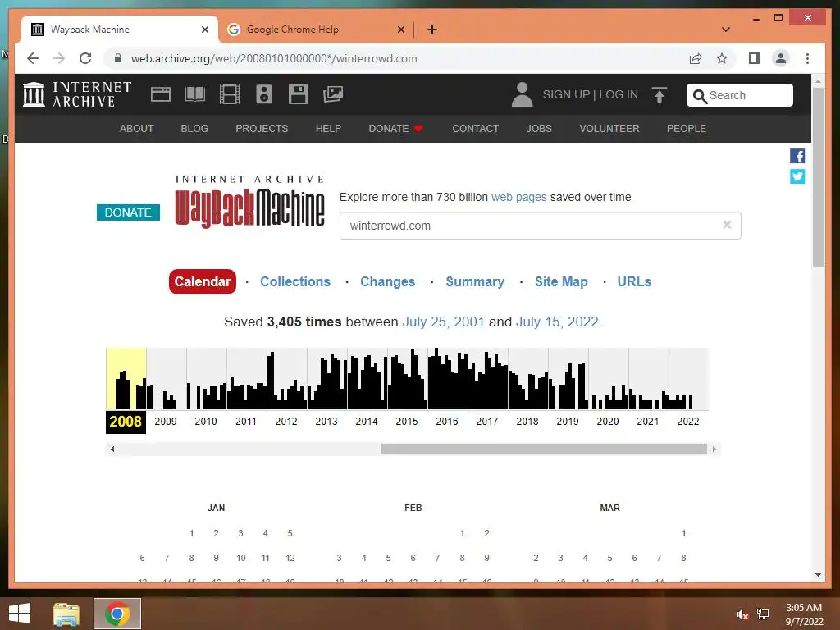This screenshot has width=840, height=630.
Task: Switch to Collections view
Action: click(295, 282)
